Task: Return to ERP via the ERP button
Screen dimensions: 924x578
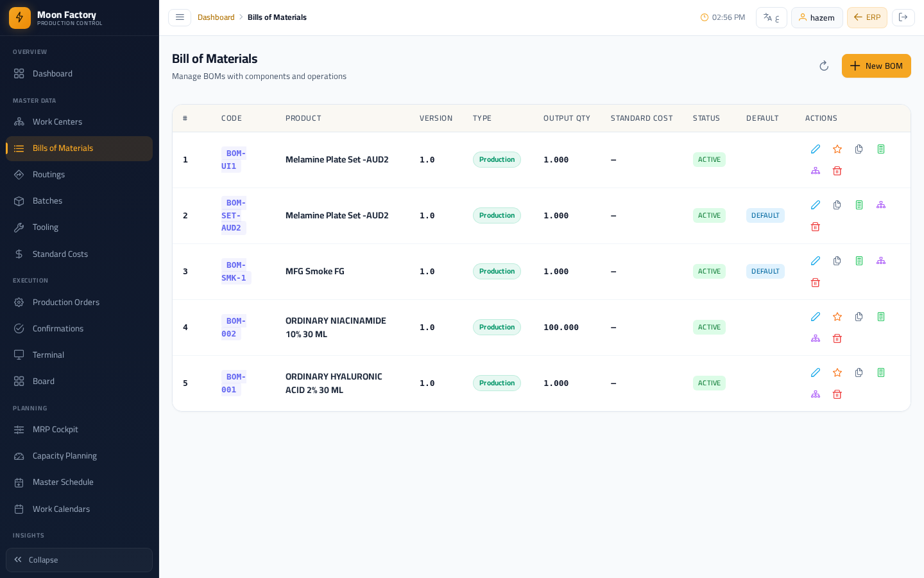Action: point(867,17)
